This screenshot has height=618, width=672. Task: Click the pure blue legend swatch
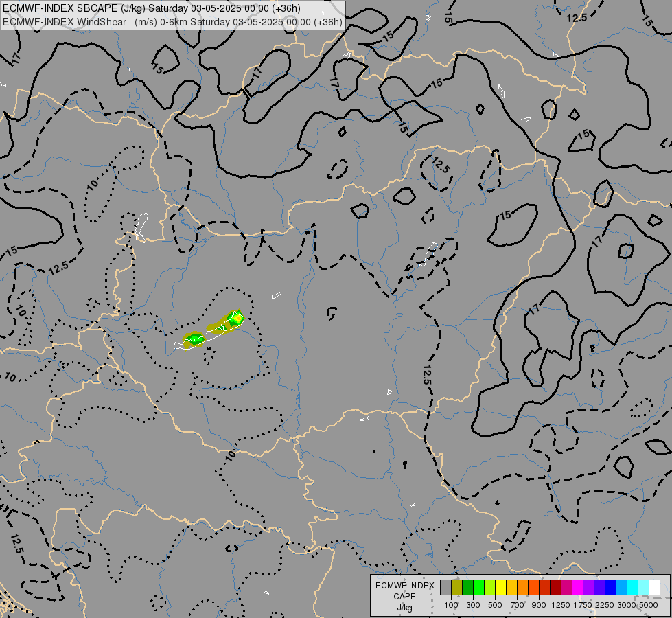[611, 588]
